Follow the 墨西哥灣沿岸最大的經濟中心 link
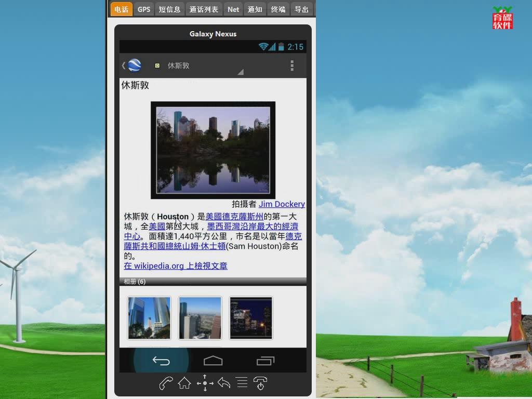The height and width of the screenshot is (399, 532). pos(252,227)
